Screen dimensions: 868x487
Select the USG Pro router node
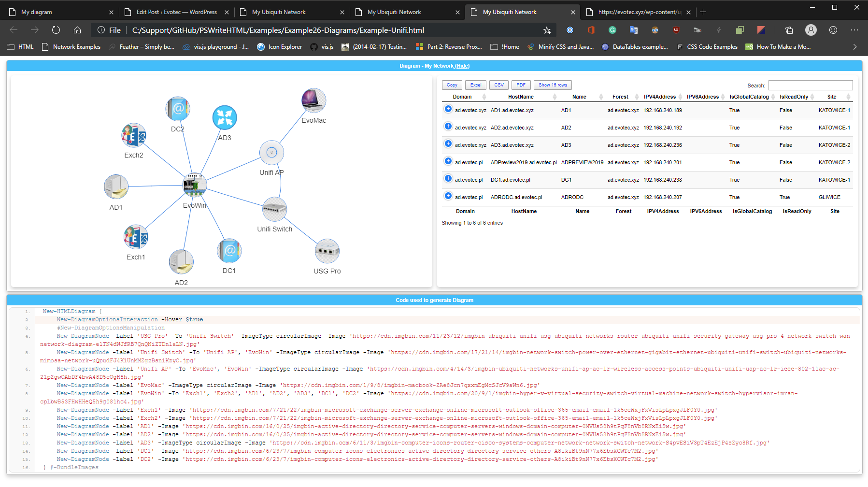pos(327,251)
